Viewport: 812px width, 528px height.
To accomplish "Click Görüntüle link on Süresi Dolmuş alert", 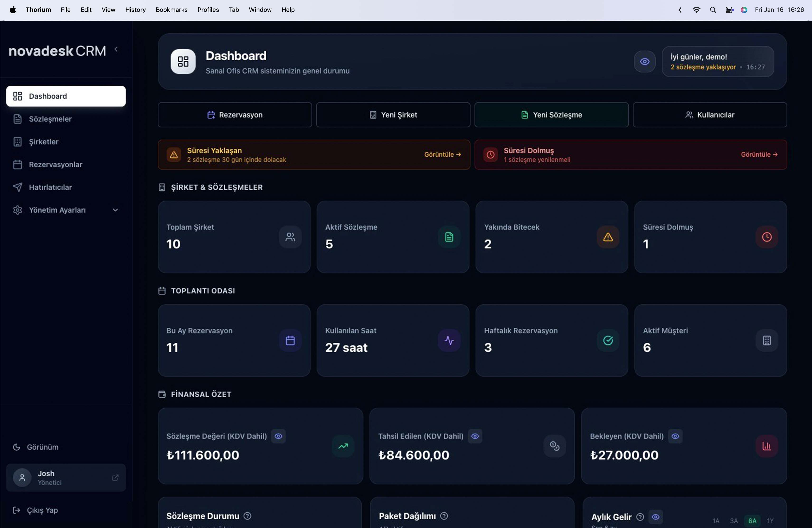I will [759, 155].
